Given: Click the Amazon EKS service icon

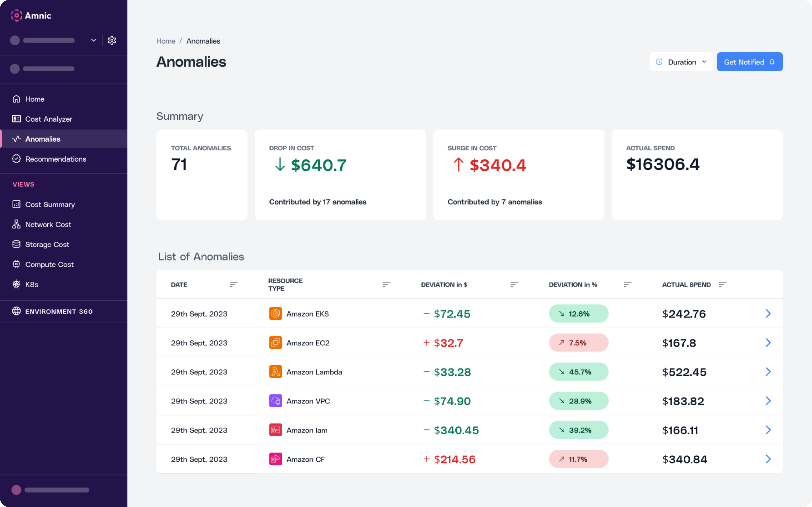Looking at the screenshot, I should [275, 313].
